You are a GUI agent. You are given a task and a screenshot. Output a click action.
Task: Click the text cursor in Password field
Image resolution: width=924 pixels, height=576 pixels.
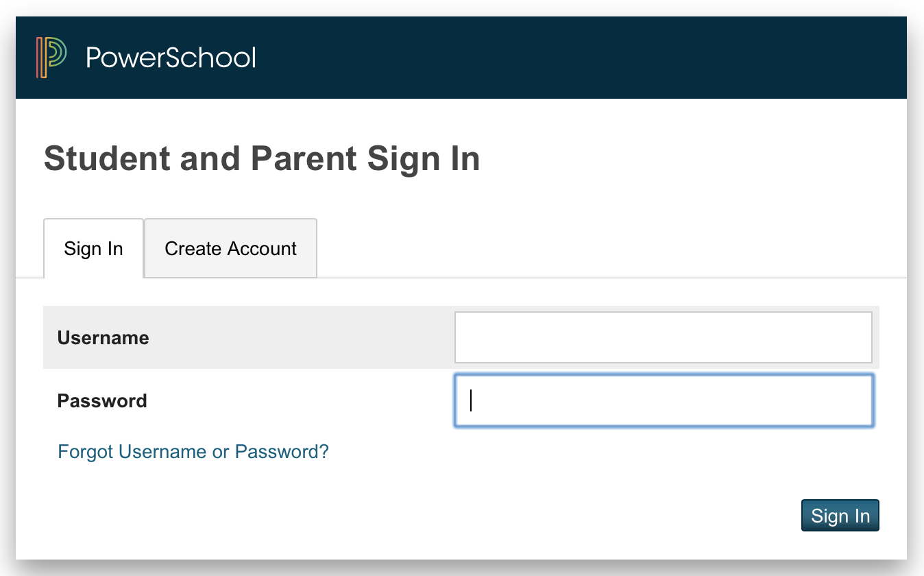471,400
